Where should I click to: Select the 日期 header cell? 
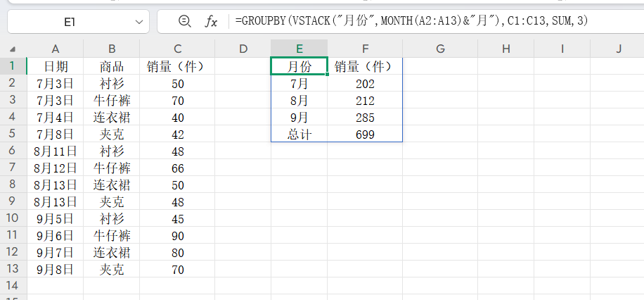pos(55,66)
